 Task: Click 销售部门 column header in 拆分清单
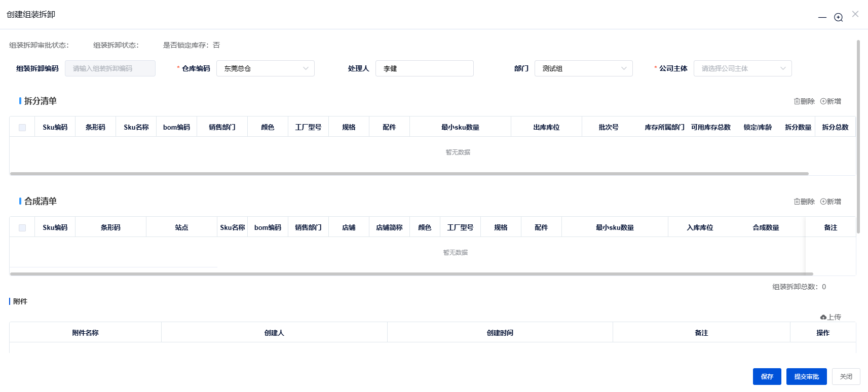[222, 127]
